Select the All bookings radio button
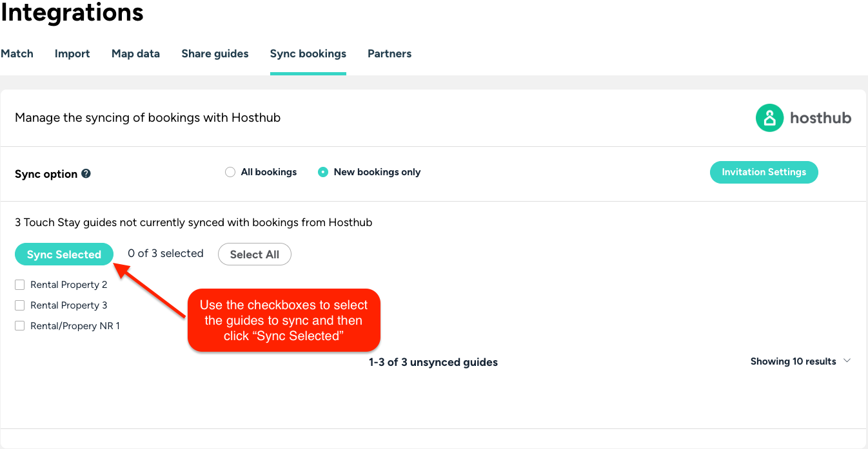 pyautogui.click(x=230, y=172)
